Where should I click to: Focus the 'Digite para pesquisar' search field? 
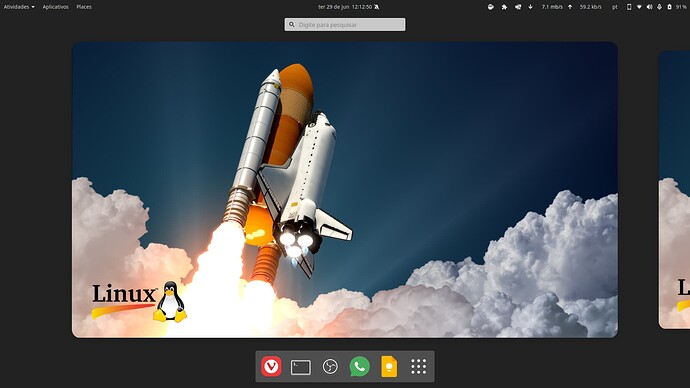pyautogui.click(x=345, y=25)
